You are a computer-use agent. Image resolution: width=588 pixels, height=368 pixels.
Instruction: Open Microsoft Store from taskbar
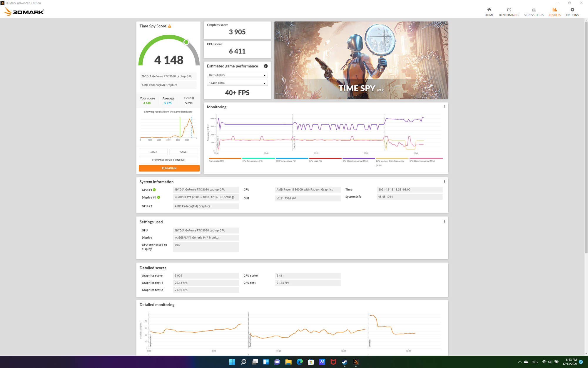click(x=311, y=362)
